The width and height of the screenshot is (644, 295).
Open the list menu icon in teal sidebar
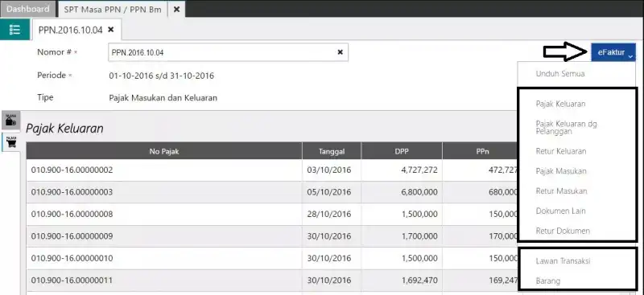coord(14,30)
